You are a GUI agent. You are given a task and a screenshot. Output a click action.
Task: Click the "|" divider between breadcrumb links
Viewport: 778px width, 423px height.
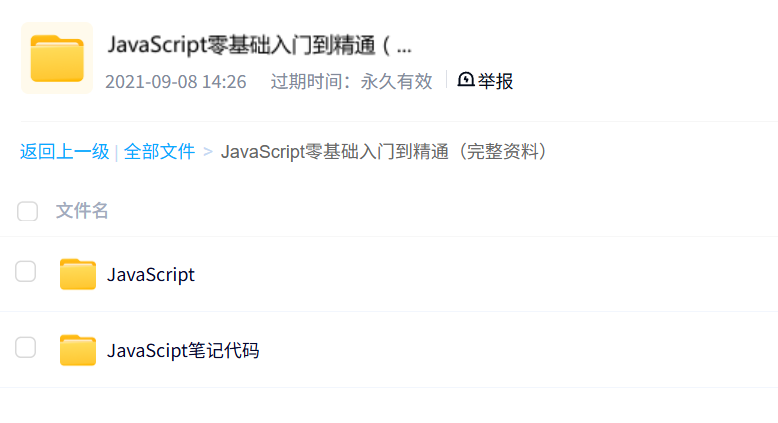click(117, 153)
